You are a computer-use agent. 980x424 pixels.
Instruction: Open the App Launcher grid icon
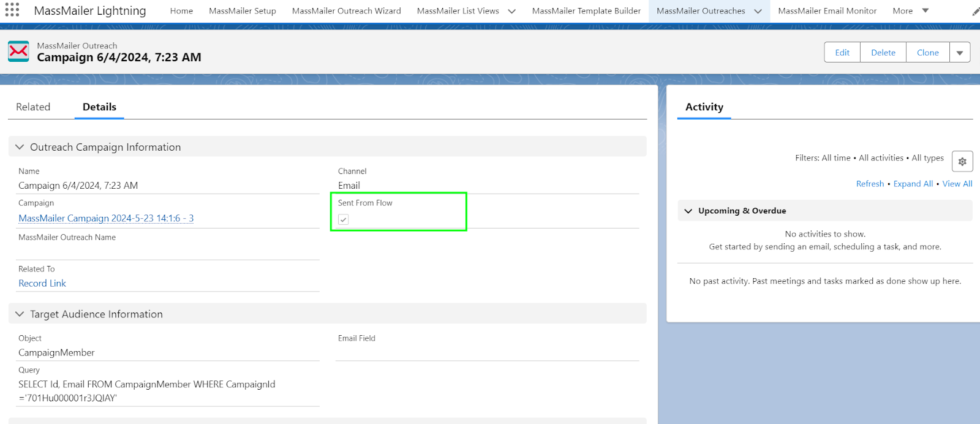coord(12,10)
